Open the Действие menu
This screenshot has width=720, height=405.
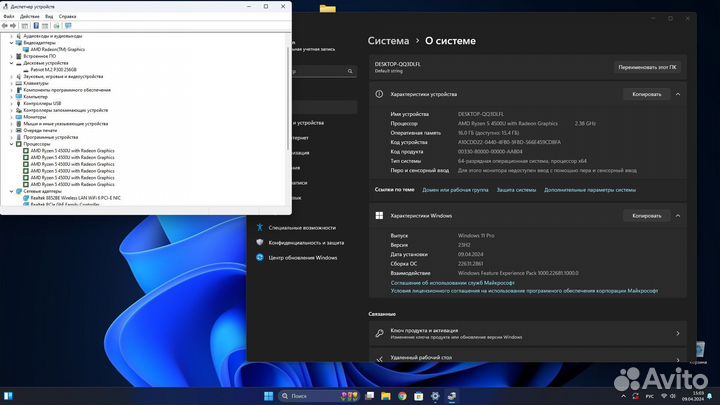tap(29, 16)
